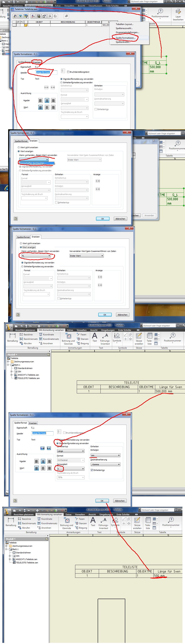Screen dimensions: 185x644
Task: Choose Spaltenbreite... from the context menu
Action: pyautogui.click(x=123, y=42)
